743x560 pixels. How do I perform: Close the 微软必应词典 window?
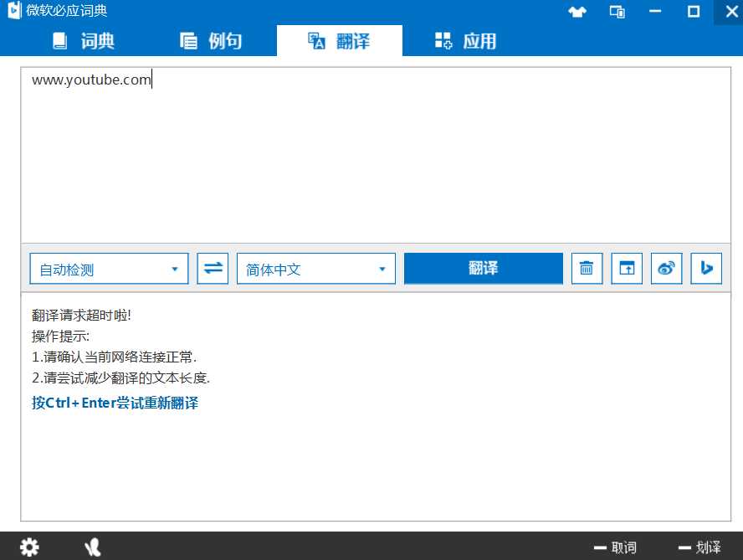731,12
